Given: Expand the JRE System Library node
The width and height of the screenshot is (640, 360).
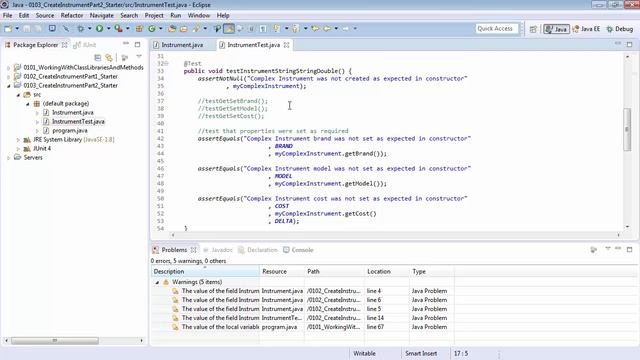Looking at the screenshot, I should click(x=18, y=140).
